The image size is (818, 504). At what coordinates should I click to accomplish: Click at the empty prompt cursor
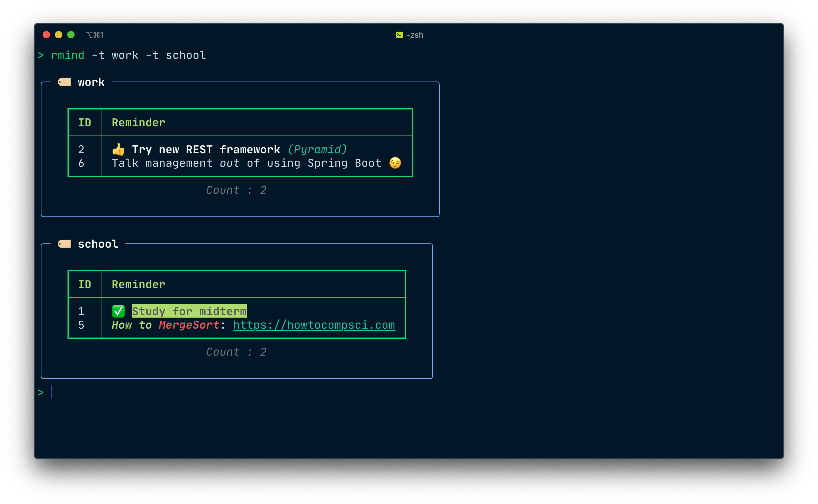[51, 392]
